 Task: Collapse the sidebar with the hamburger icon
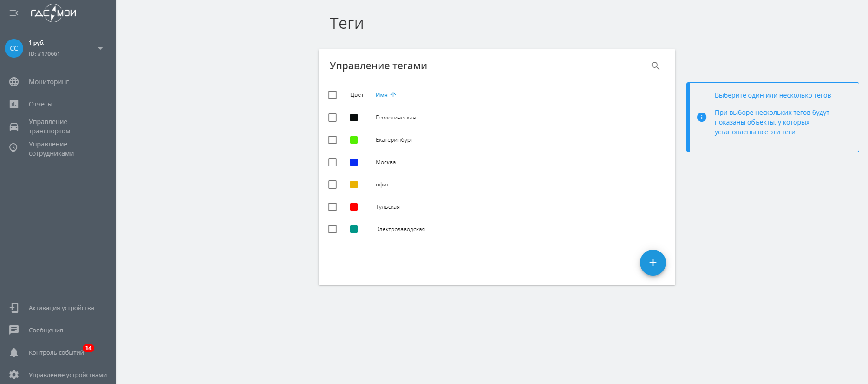tap(14, 13)
